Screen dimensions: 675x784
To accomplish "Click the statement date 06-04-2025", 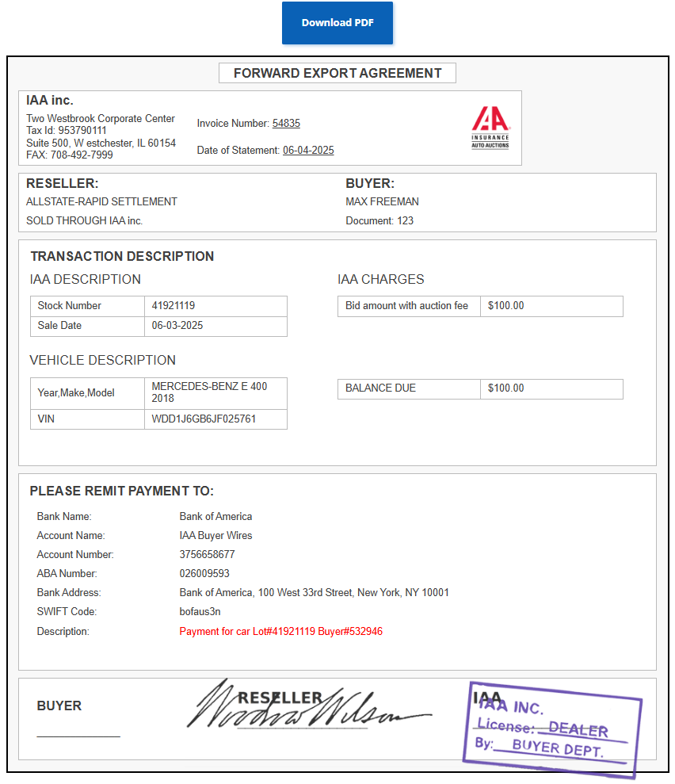I will (308, 150).
